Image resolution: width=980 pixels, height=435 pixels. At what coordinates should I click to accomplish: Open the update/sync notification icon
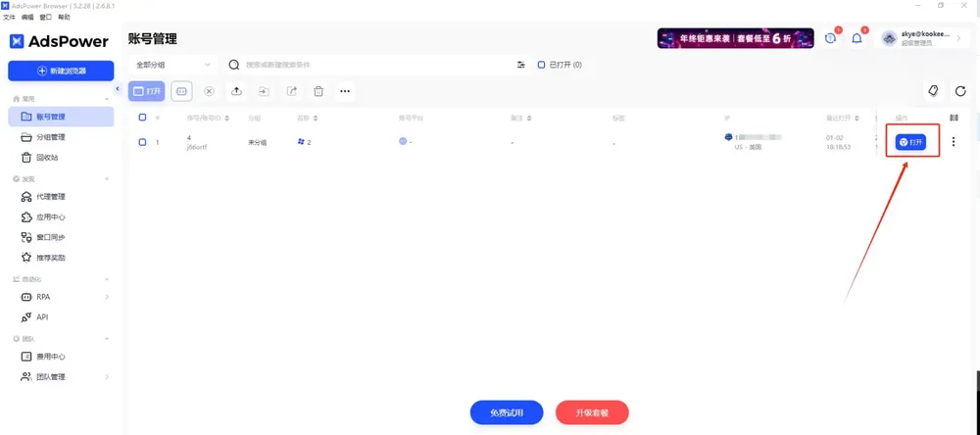[831, 38]
